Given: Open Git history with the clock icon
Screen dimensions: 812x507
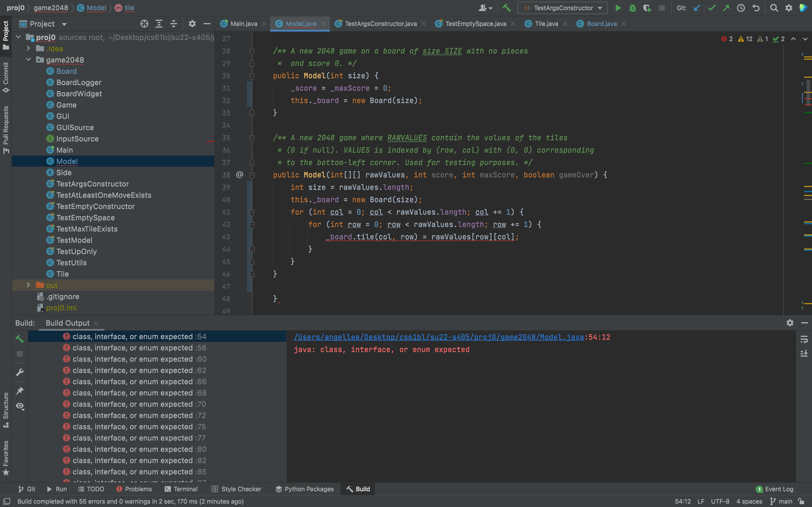Looking at the screenshot, I should pyautogui.click(x=741, y=8).
